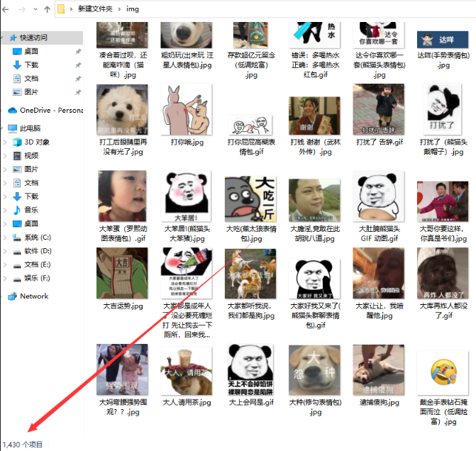Open 系统 (C:) drive

tap(32, 238)
